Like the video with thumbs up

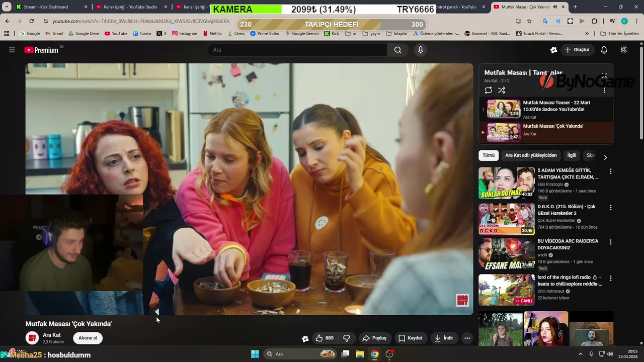[325, 338]
